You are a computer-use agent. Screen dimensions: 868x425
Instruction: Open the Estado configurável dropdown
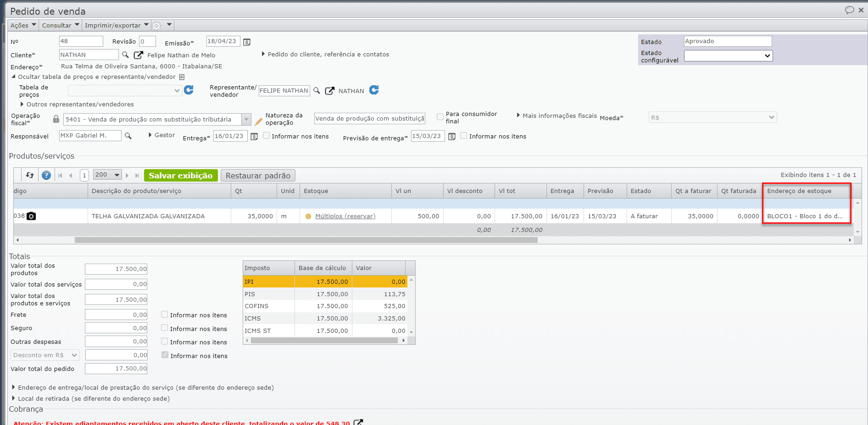[728, 56]
